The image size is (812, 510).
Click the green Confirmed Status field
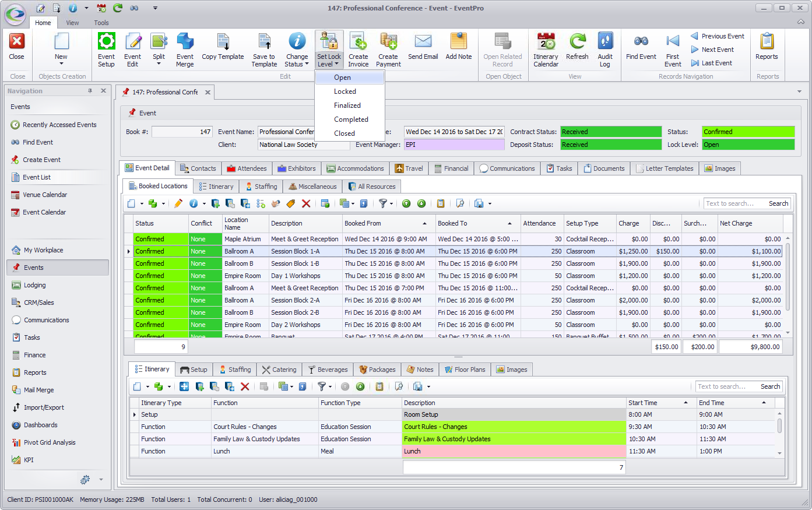point(748,132)
